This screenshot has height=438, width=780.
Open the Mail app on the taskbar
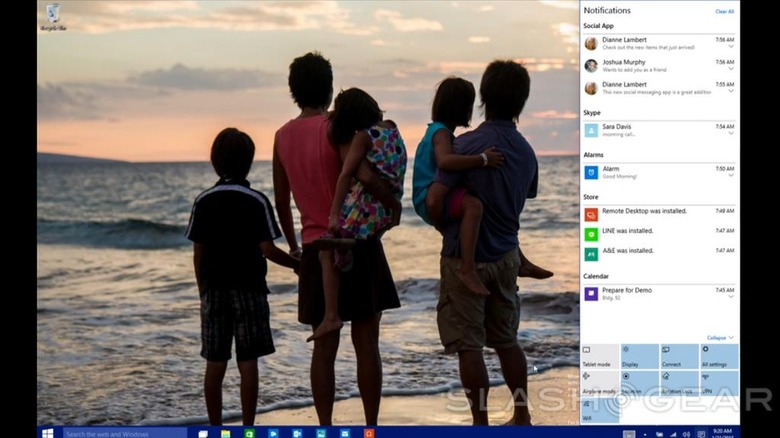(345, 434)
